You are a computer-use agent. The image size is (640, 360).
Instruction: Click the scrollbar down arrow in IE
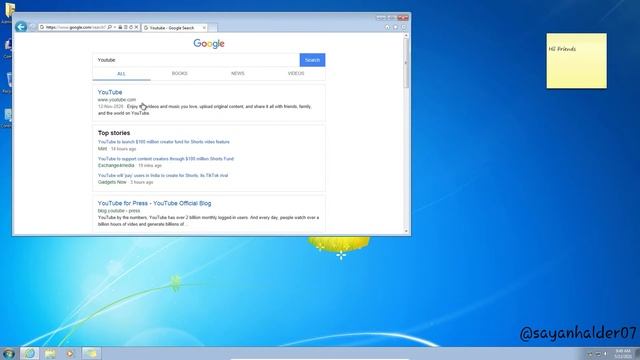(x=406, y=231)
